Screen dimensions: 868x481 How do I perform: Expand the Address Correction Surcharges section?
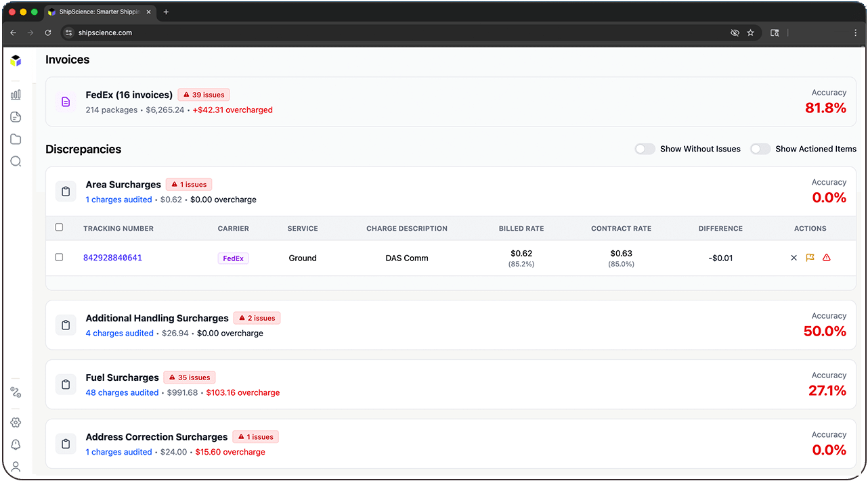(x=156, y=437)
